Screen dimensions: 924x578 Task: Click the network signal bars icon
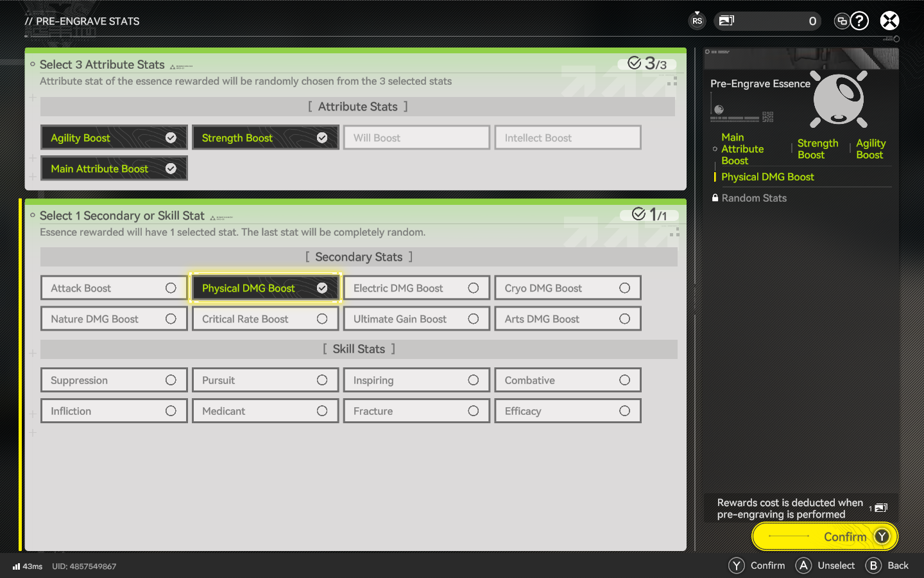[x=16, y=566]
